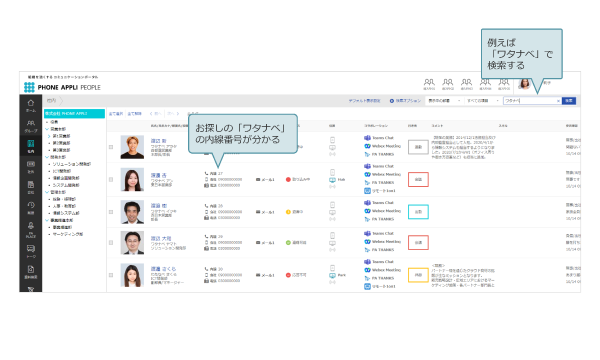Select ソリューション開発部 in department tree
This screenshot has height=360, width=600.
coord(72,164)
